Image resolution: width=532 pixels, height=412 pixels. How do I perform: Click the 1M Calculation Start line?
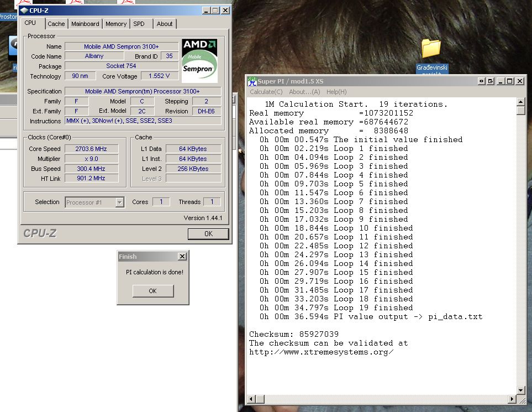coord(356,105)
